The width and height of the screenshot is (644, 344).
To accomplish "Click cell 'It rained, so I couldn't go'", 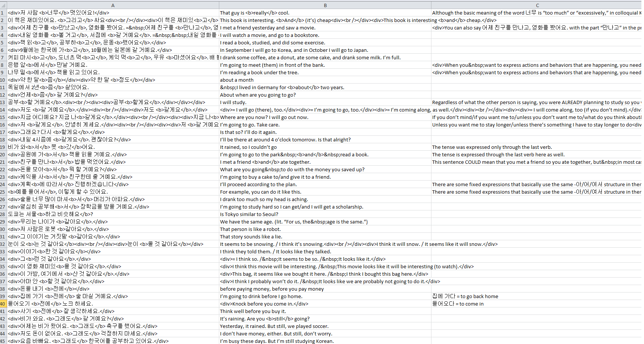I will click(325, 147).
